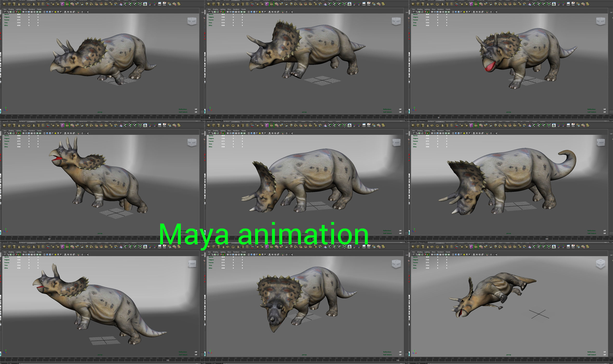Viewport: 613px width, 364px height.
Task: Toggle resolution gate in top-right panel toolbar
Action: [437, 12]
